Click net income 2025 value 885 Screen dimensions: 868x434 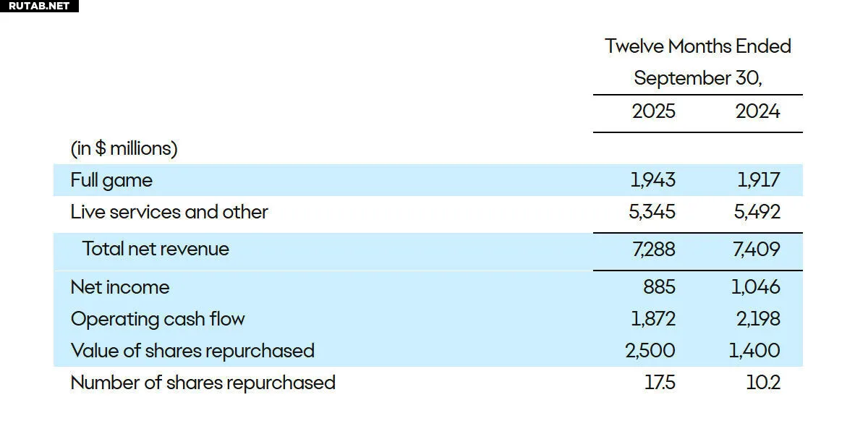tap(659, 287)
